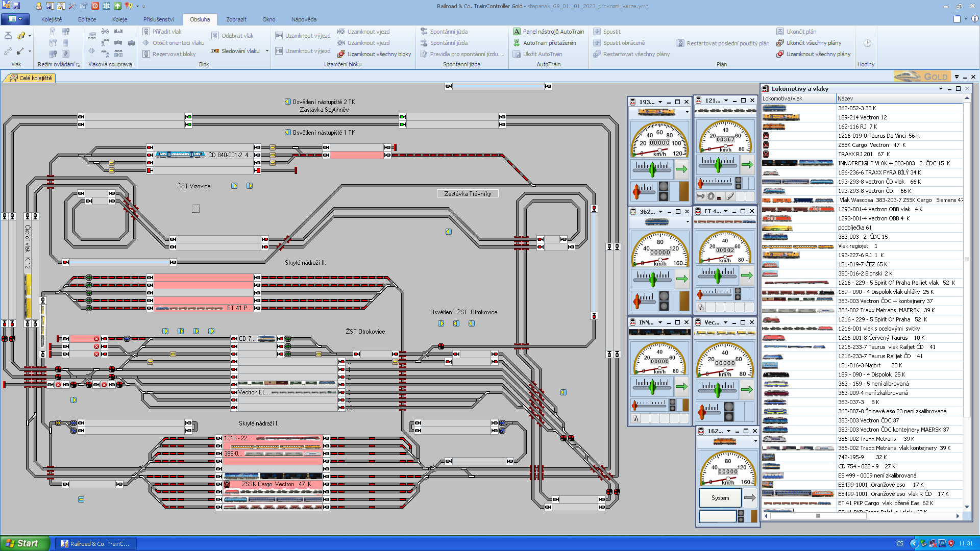Click the help question mark icon top right
The image size is (980, 551).
tap(974, 19)
